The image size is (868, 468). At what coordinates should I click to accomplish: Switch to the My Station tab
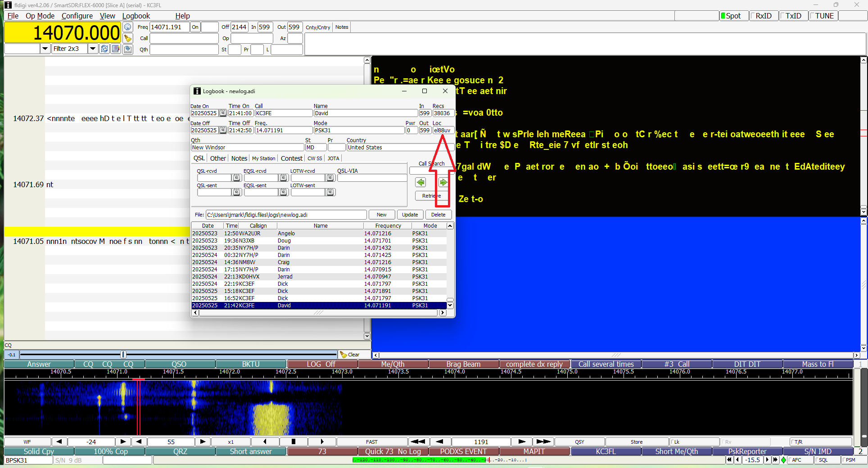click(263, 158)
